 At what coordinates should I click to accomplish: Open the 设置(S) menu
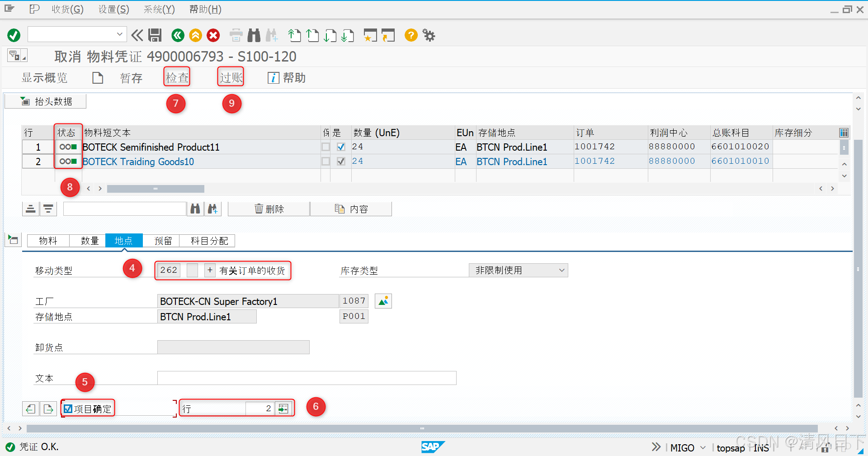[114, 9]
